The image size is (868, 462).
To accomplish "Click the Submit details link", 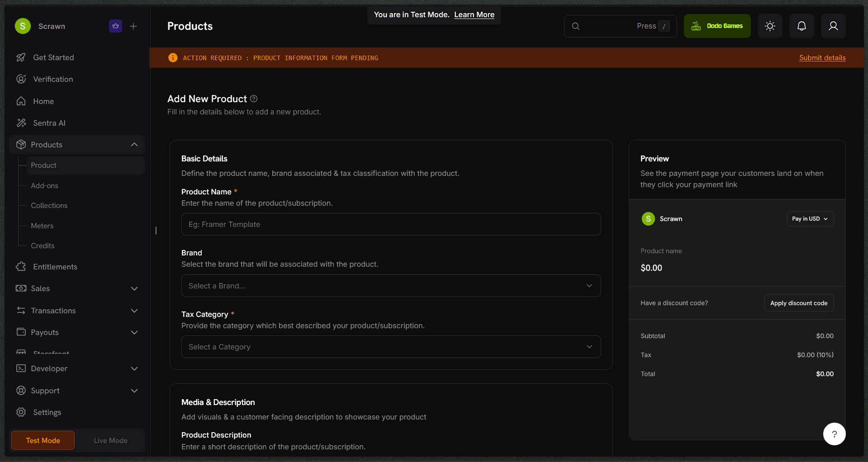I will tap(822, 58).
